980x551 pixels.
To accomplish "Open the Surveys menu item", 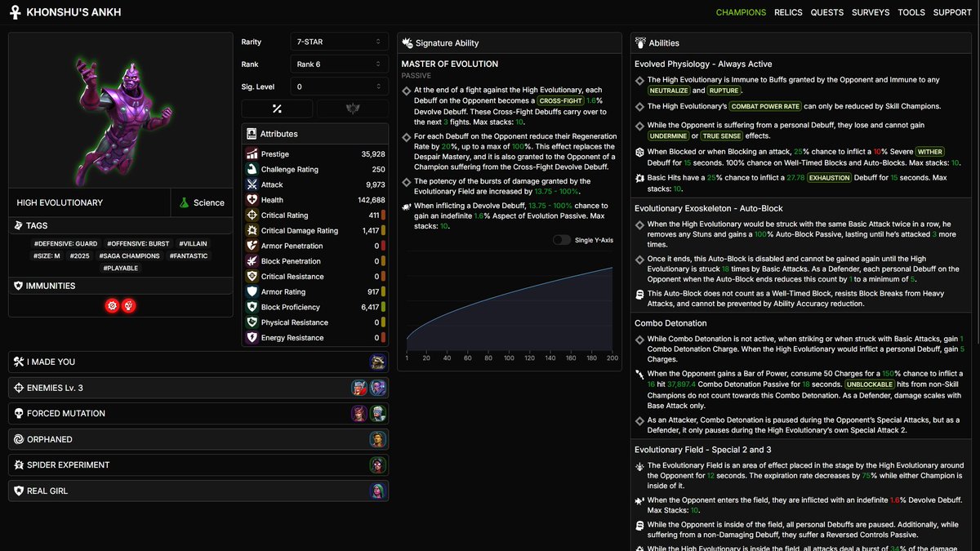I will click(x=871, y=12).
